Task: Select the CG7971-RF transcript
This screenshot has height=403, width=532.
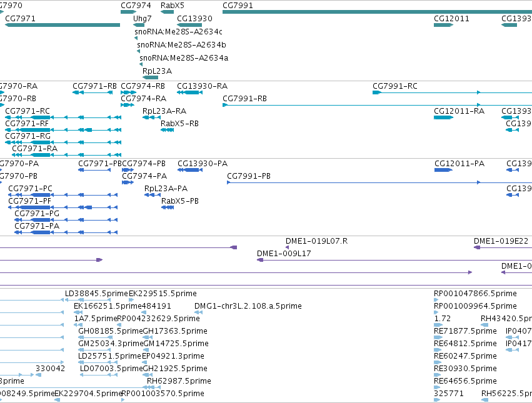Action: (63, 130)
